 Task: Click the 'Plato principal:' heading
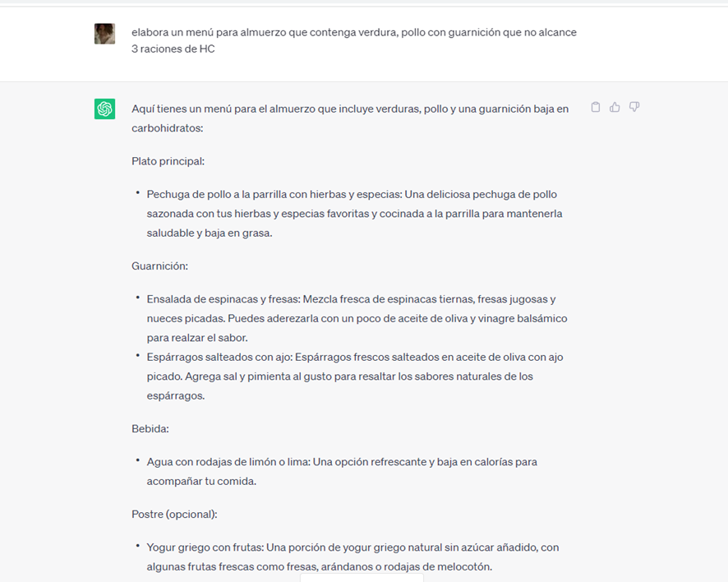(x=168, y=161)
